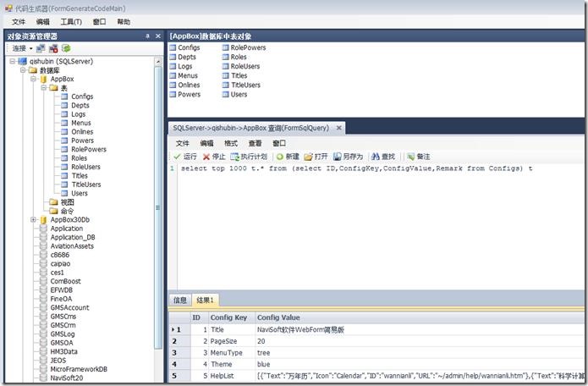
Task: Click inside the SQL query editor text
Action: [356, 168]
